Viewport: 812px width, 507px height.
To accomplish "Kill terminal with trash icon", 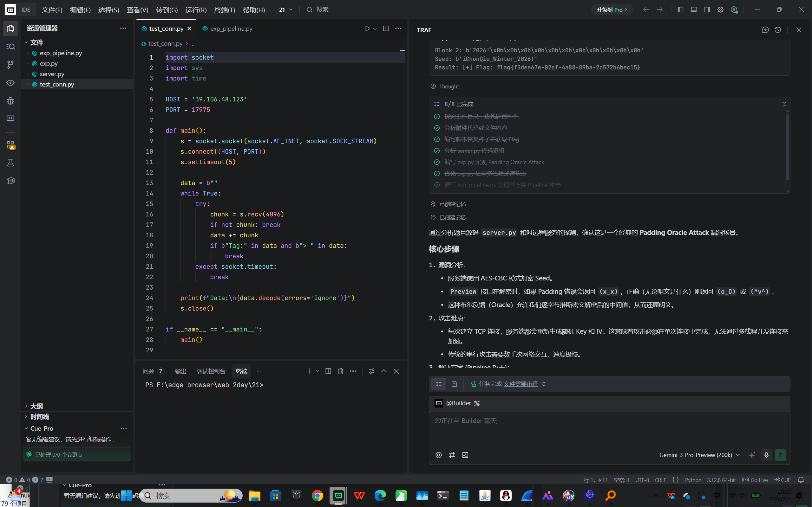I will pyautogui.click(x=341, y=371).
